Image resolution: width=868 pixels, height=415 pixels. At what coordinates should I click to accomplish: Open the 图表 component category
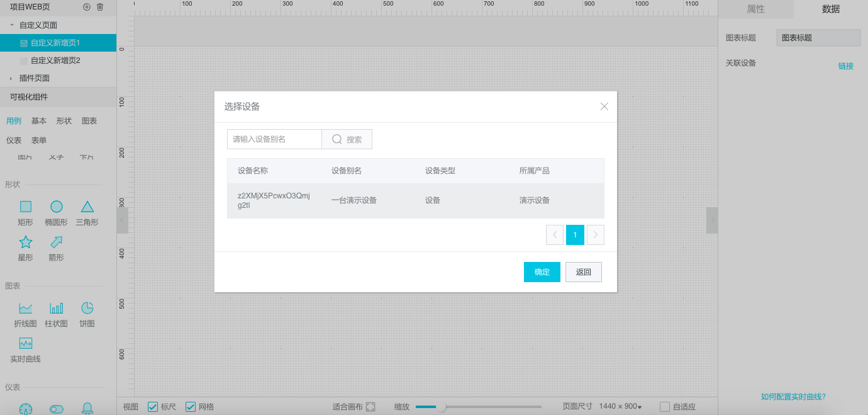pos(89,121)
